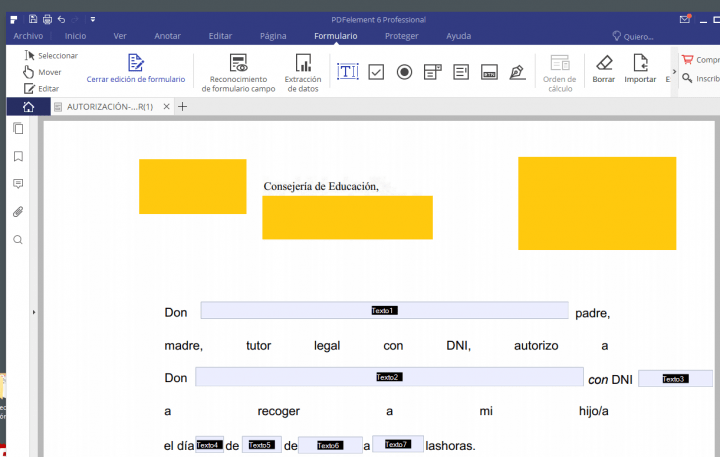This screenshot has width=720, height=457.
Task: Run Reconocimiento de formulario campo
Action: click(238, 73)
